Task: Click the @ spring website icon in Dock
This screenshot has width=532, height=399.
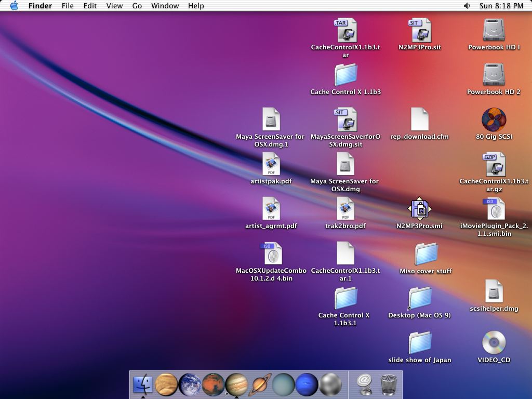Action: [365, 385]
